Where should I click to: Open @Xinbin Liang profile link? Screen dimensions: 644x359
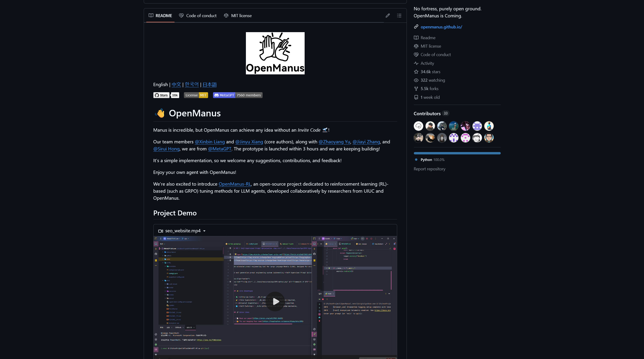(209, 142)
